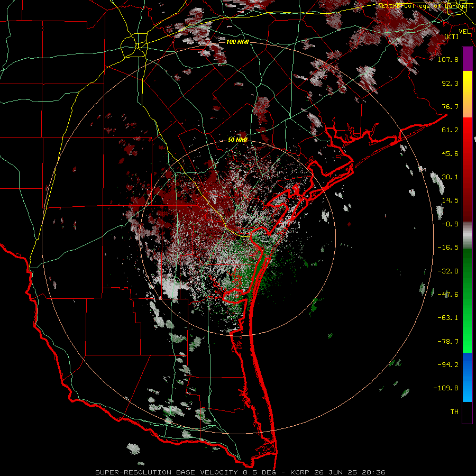The image size is (476, 476).
Task: Click the VEL legend title
Action: (464, 32)
